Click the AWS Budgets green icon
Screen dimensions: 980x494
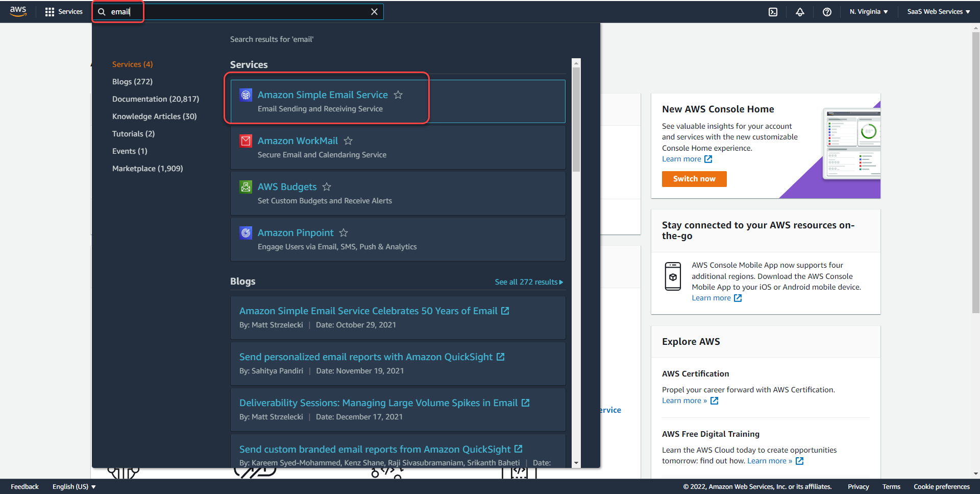246,187
